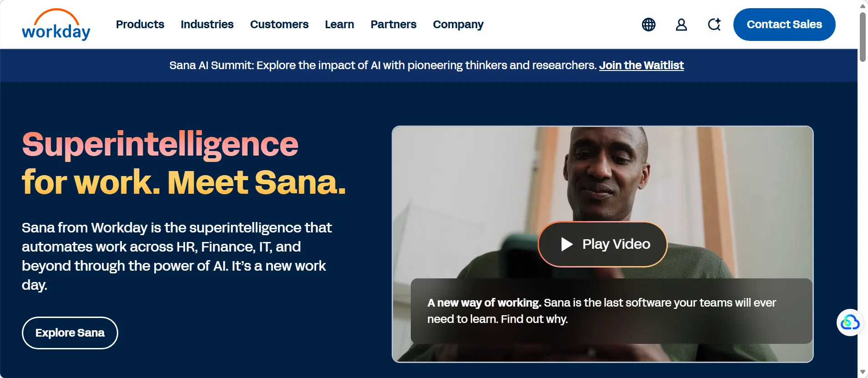Expand the Customers menu
This screenshot has width=868, height=378.
point(279,25)
